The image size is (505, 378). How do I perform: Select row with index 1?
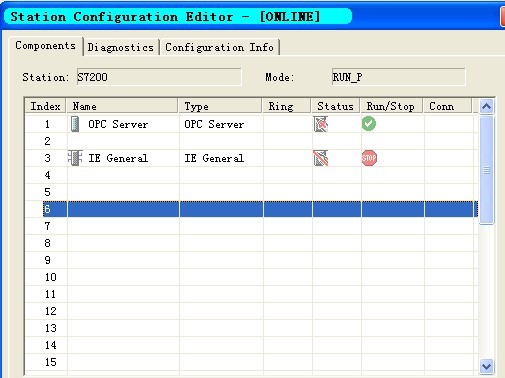[x=252, y=124]
